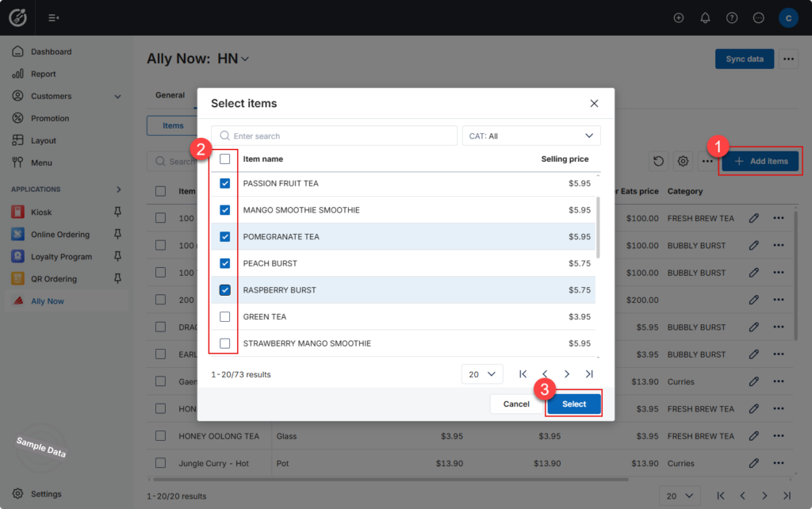This screenshot has height=509, width=812.
Task: Open Promotion in the sidebar
Action: coord(50,119)
